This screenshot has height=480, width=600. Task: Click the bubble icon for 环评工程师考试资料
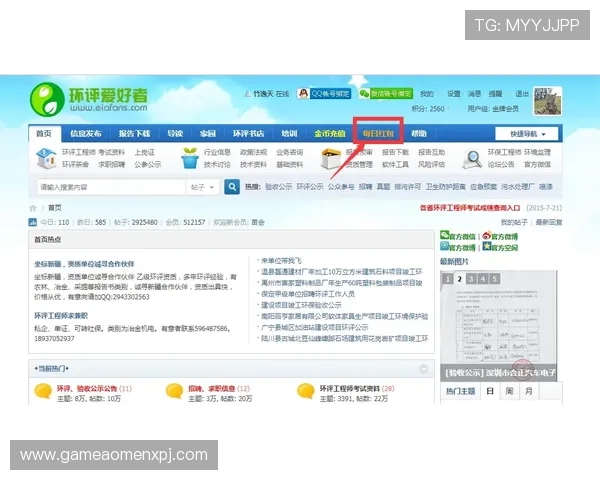click(x=306, y=391)
